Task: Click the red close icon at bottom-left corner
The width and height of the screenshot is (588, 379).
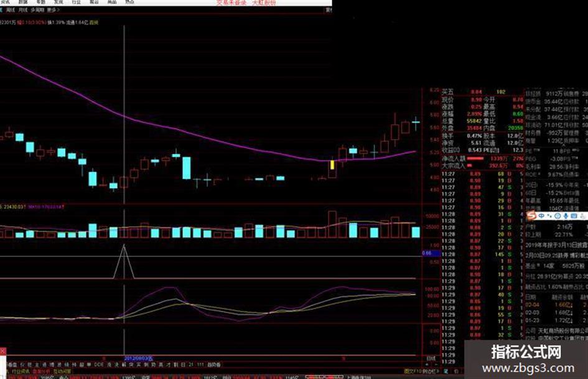Action: pos(2,351)
